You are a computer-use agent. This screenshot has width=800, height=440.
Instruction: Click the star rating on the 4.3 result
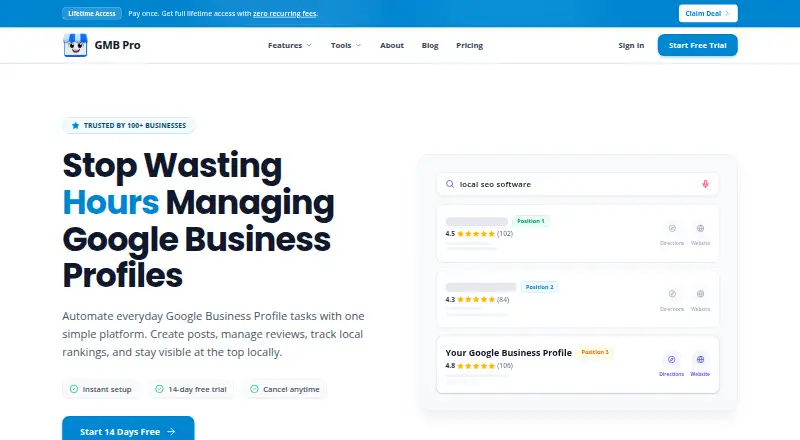pos(476,300)
